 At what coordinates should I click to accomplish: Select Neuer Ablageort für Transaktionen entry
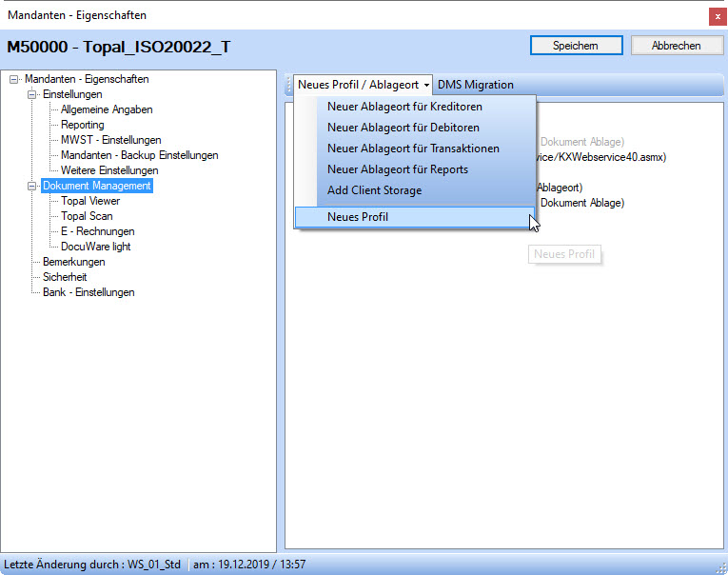tap(413, 149)
